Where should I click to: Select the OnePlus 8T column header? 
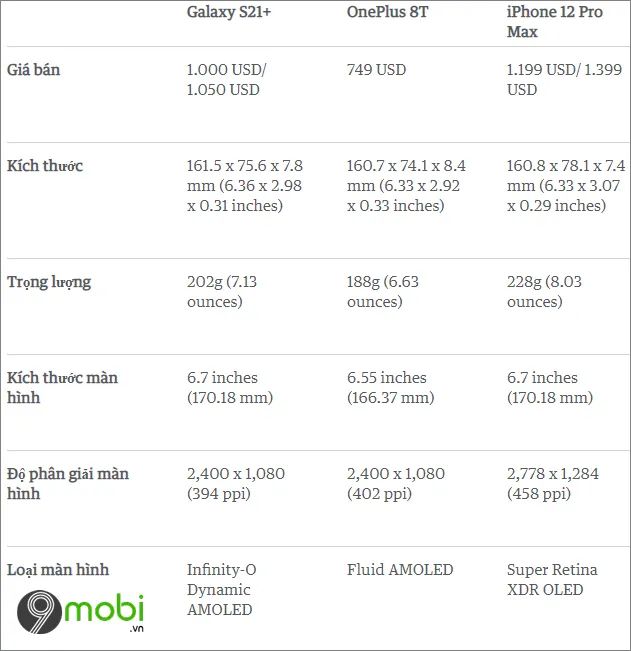coord(387,12)
